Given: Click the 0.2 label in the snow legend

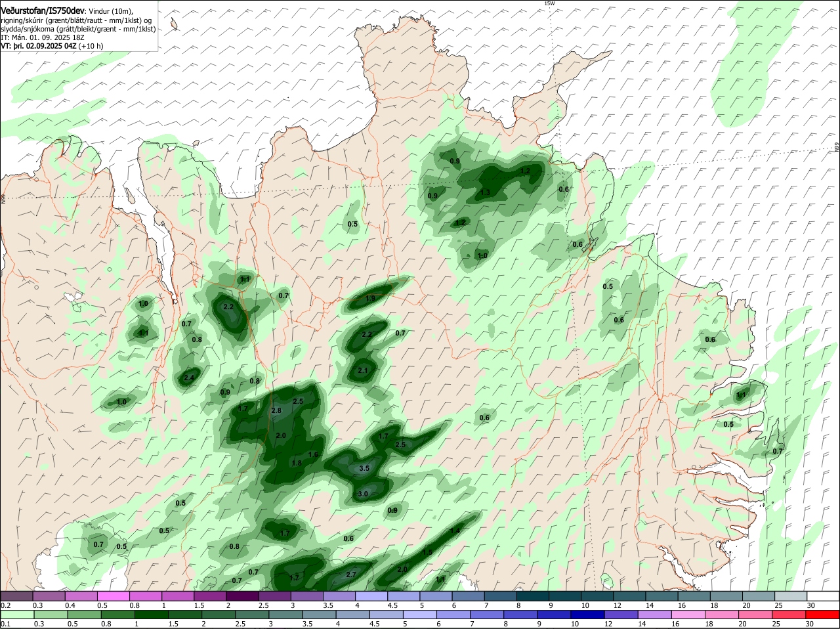Looking at the screenshot, I should (x=5, y=605).
